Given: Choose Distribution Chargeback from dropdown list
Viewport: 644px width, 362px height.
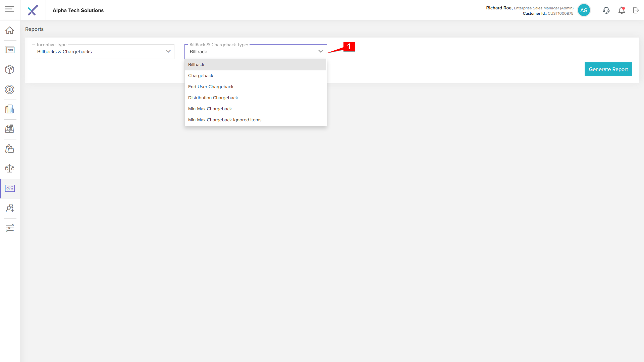Looking at the screenshot, I should (213, 98).
